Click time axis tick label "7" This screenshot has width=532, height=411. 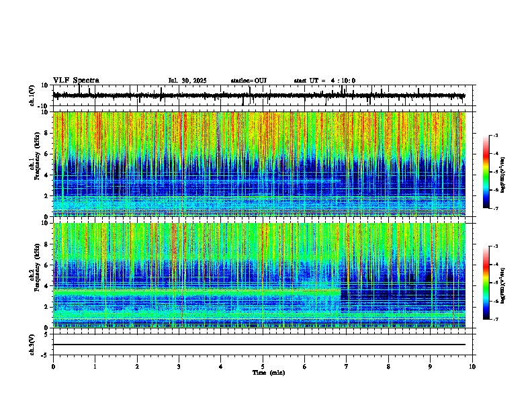pos(347,367)
